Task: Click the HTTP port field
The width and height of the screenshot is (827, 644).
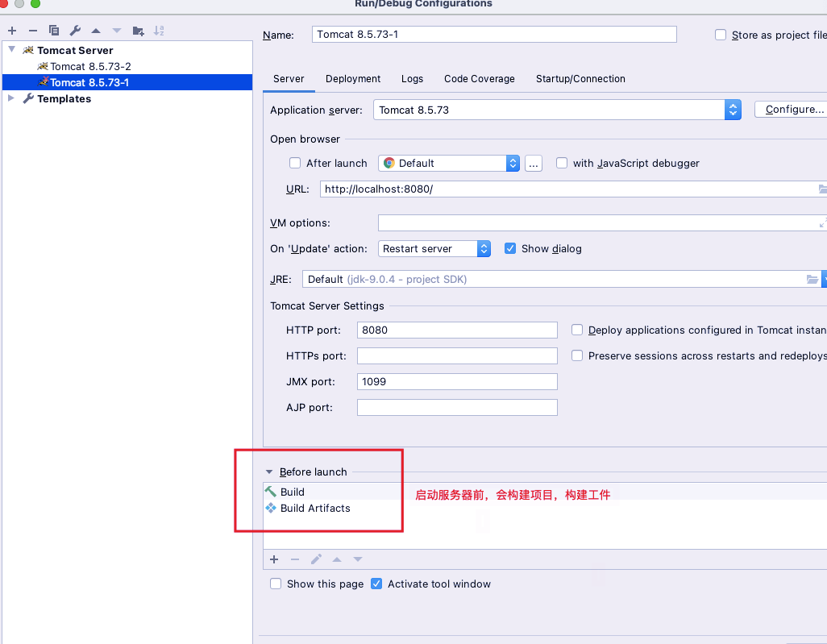Action: tap(457, 330)
